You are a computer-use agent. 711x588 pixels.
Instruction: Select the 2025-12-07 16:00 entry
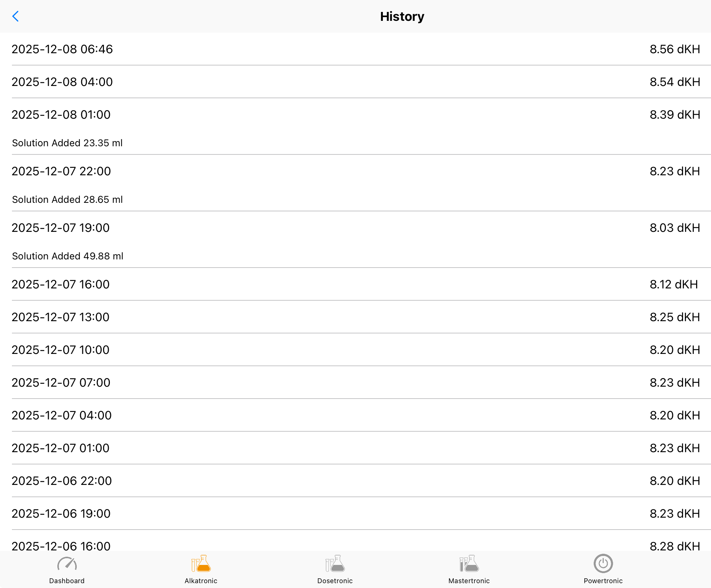(61, 284)
